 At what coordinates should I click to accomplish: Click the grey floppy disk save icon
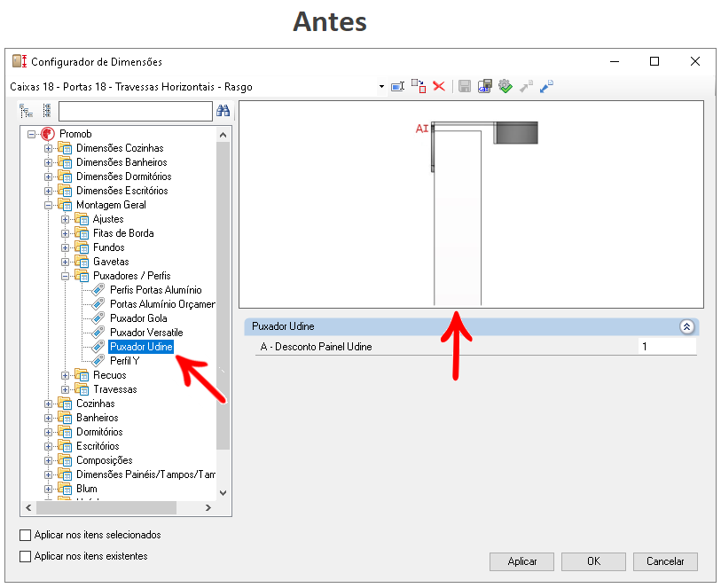[x=465, y=86]
